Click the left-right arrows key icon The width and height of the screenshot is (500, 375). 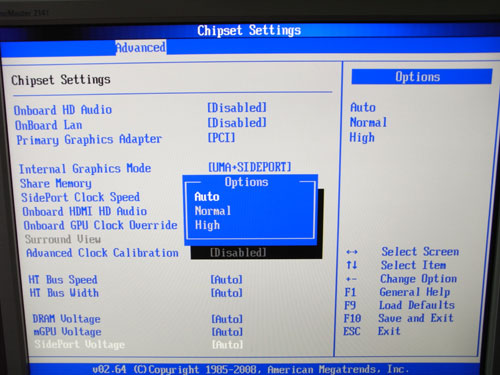352,252
